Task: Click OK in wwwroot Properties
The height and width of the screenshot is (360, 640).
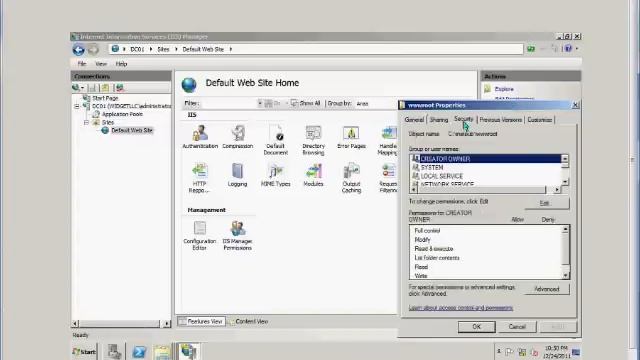Action: coord(477,327)
